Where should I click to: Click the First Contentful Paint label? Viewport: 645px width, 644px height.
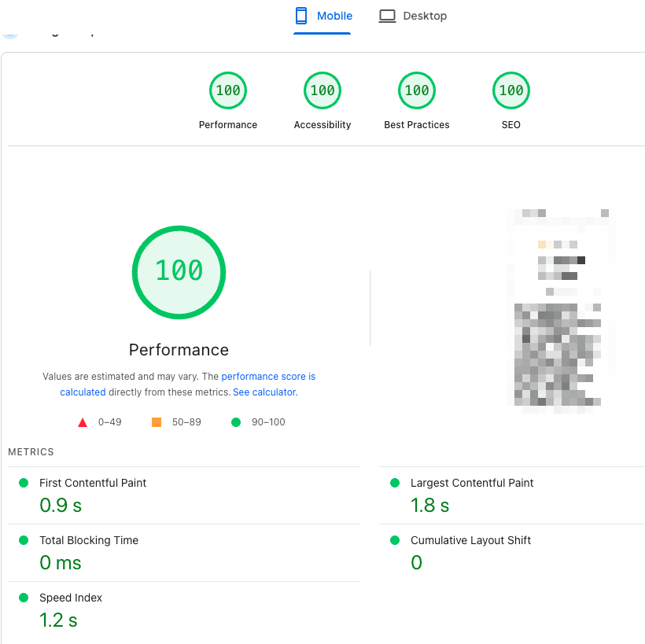click(x=93, y=483)
